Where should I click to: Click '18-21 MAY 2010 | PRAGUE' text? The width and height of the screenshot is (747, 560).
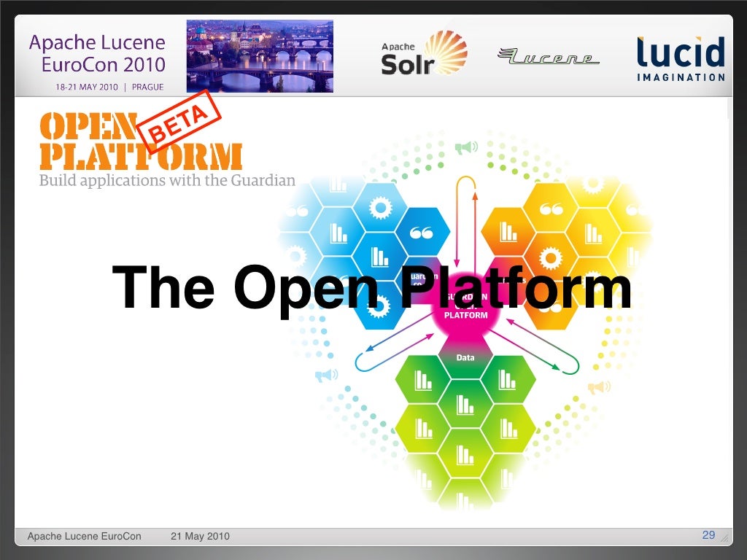(109, 87)
